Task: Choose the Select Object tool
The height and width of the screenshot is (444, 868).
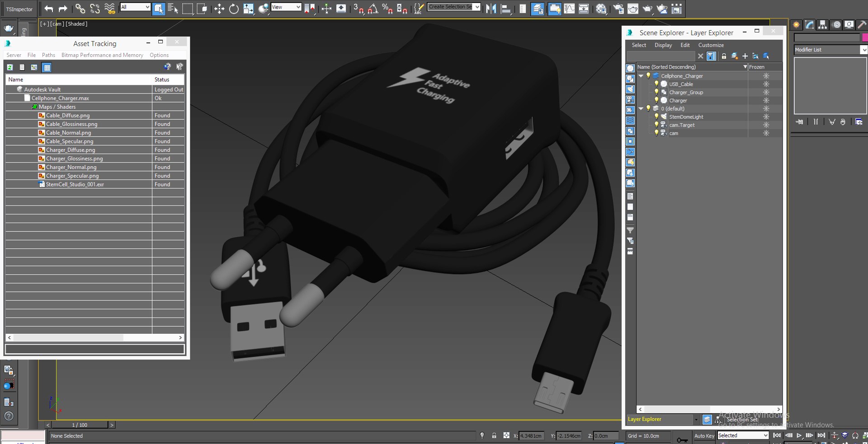Action: pos(158,9)
